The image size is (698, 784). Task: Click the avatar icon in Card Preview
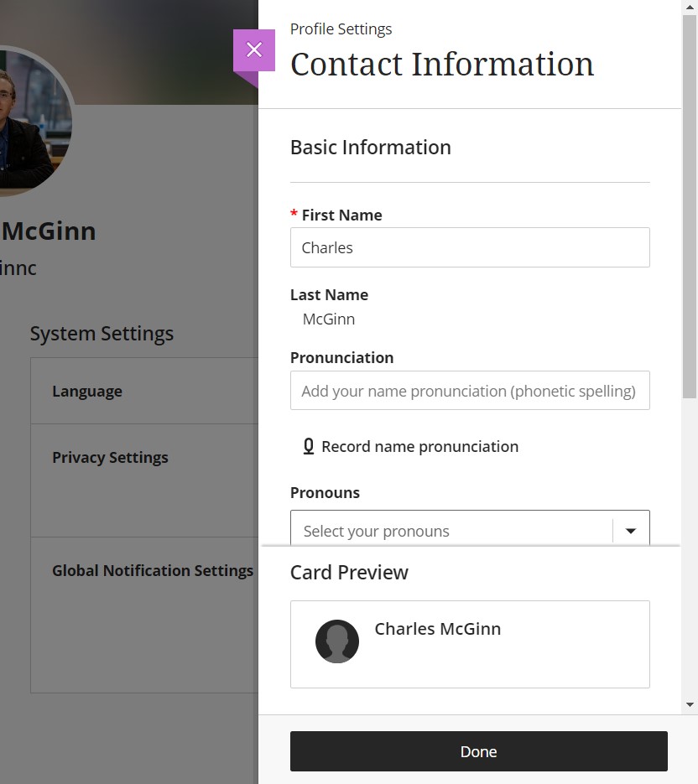[x=337, y=641]
